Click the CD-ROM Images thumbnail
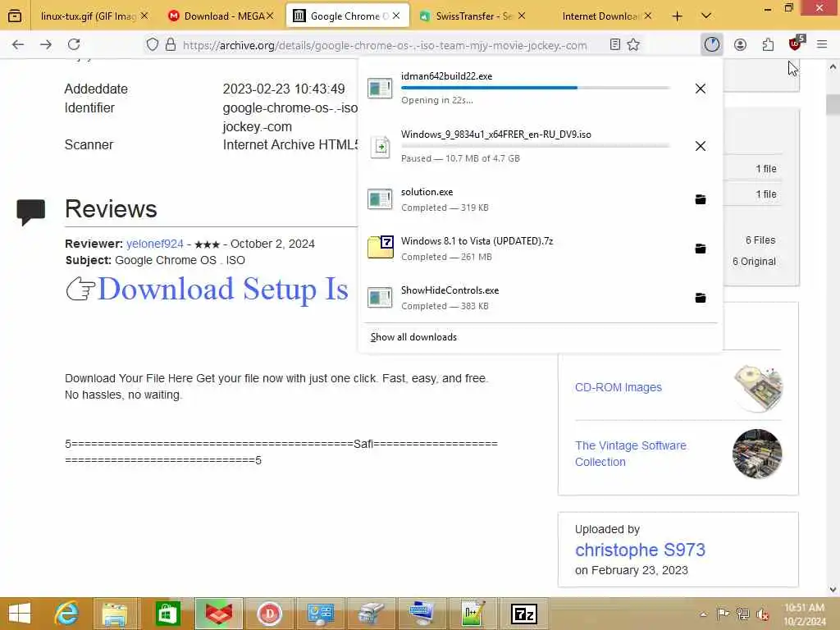This screenshot has height=630, width=840. click(x=757, y=388)
